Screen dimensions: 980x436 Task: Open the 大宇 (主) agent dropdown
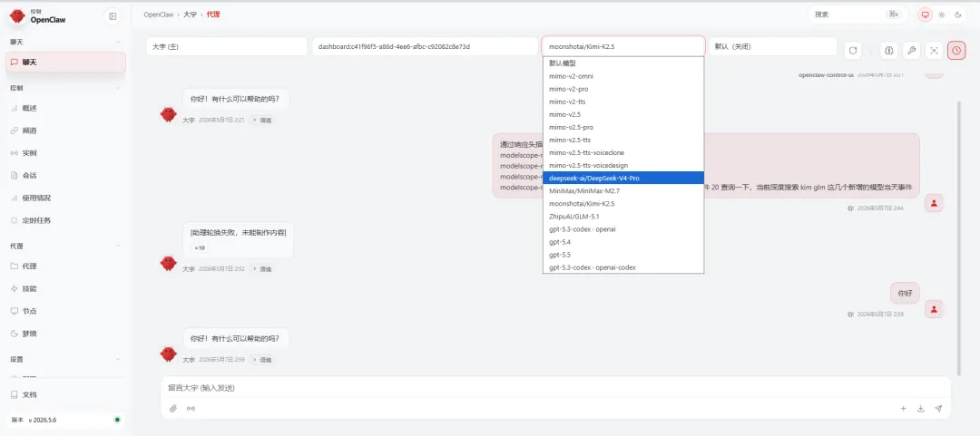coord(227,47)
